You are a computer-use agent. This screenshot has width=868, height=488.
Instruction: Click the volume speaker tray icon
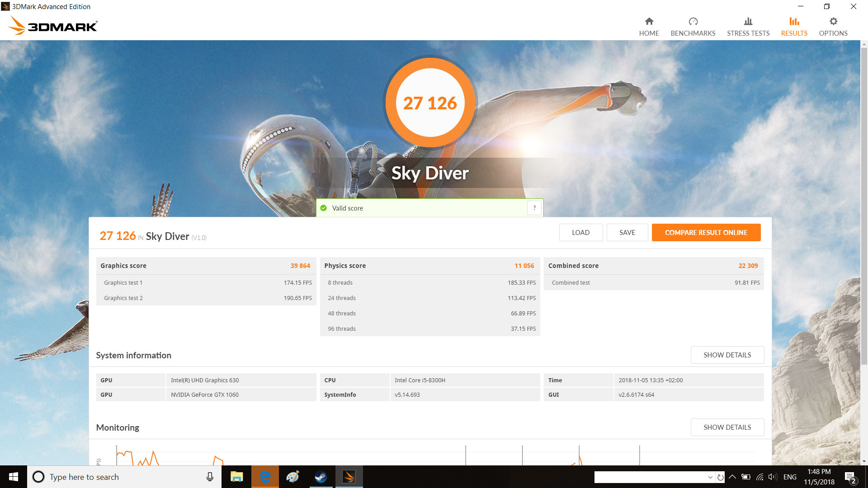(x=772, y=477)
